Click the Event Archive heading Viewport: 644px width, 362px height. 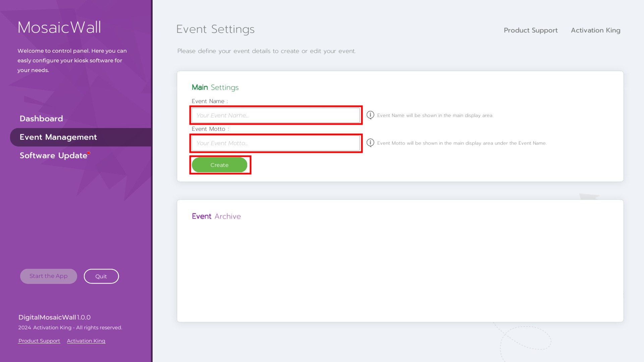(216, 216)
